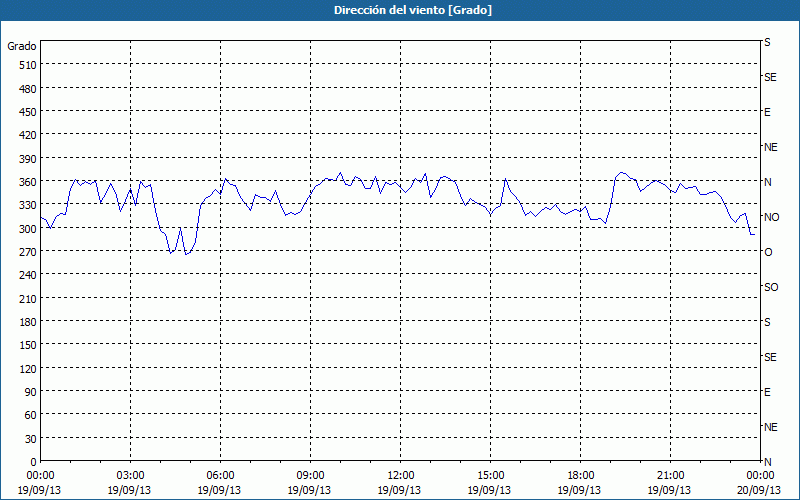Click the 0 left axis origin label
This screenshot has width=800, height=500.
coord(34,462)
